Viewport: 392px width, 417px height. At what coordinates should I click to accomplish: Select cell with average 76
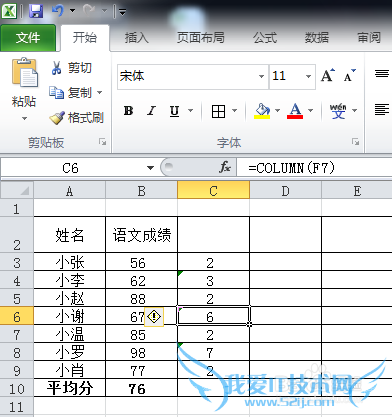click(142, 388)
